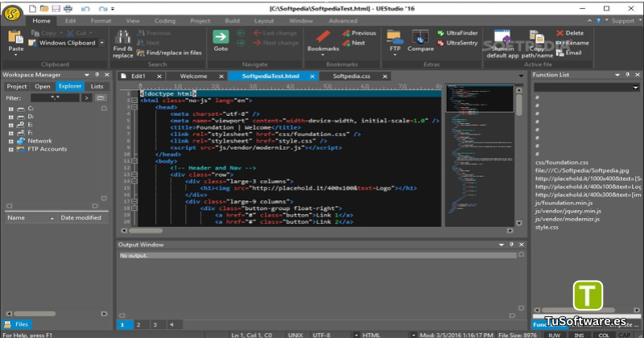This screenshot has height=338, width=644.
Task: Click the code minimap preview
Action: (480, 155)
